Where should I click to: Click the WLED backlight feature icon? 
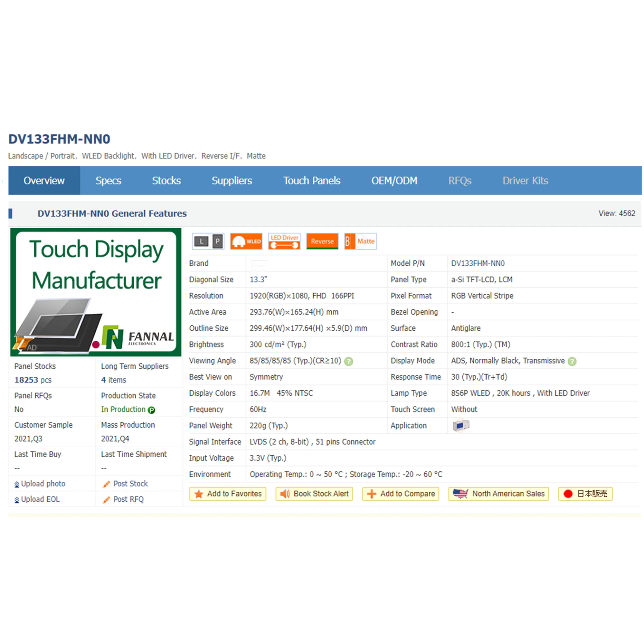click(246, 241)
